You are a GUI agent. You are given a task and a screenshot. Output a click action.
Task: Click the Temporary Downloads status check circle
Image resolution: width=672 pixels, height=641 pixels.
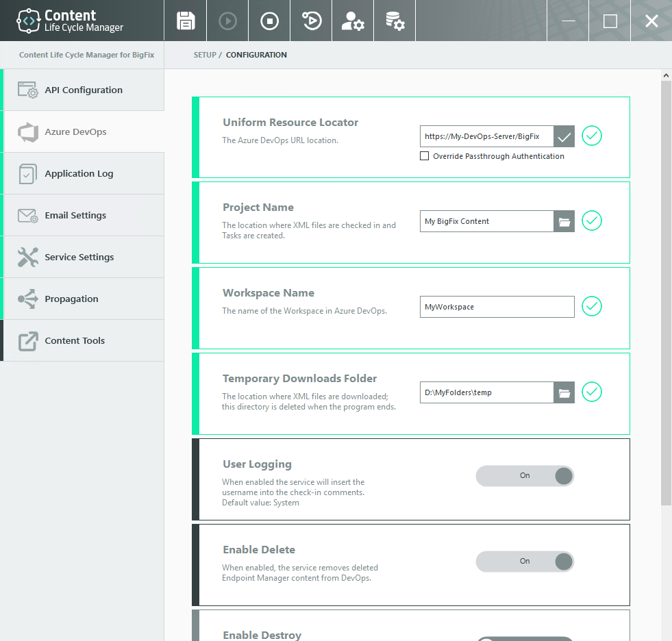coord(592,392)
